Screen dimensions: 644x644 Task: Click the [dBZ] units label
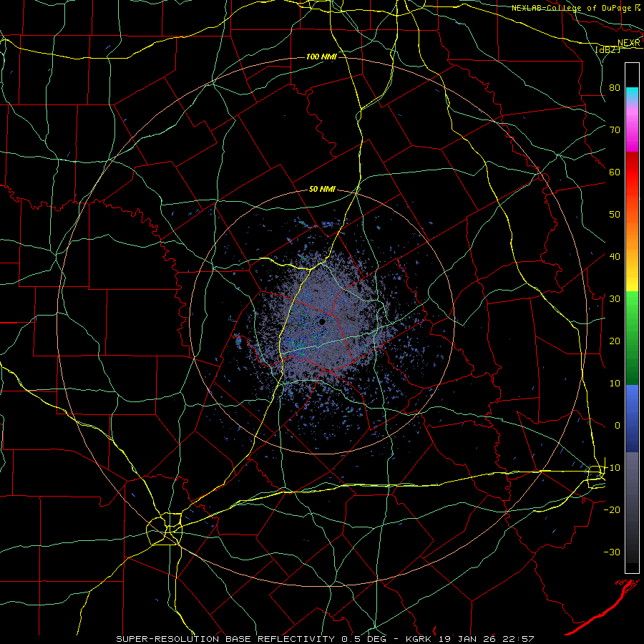point(609,49)
